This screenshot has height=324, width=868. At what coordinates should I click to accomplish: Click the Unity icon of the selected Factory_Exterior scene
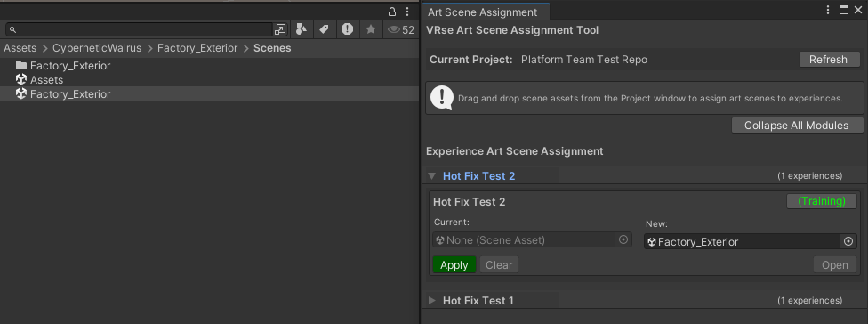(x=21, y=93)
